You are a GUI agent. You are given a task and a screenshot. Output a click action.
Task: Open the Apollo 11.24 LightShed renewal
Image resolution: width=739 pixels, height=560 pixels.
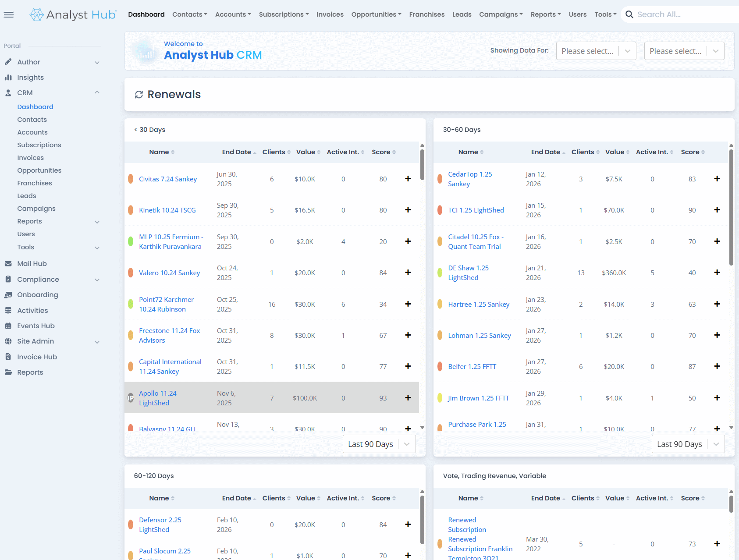coord(157,397)
